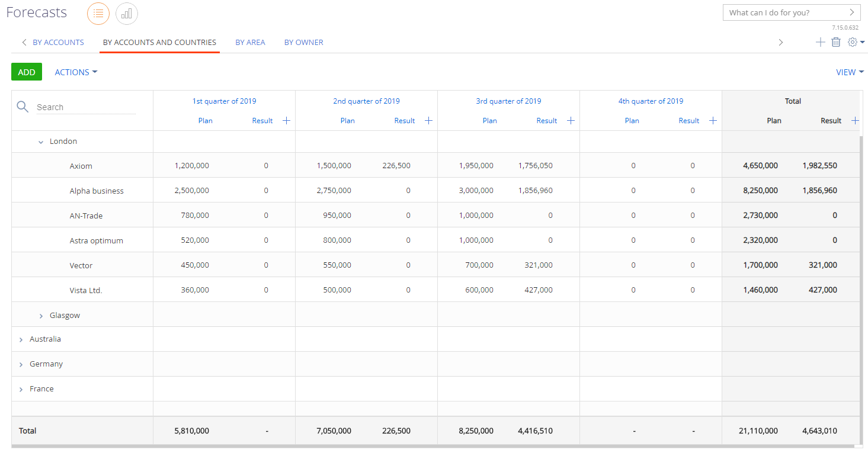This screenshot has width=868, height=453.
Task: Click Axiom 1st quarter plan 1,200,000
Action: point(192,166)
